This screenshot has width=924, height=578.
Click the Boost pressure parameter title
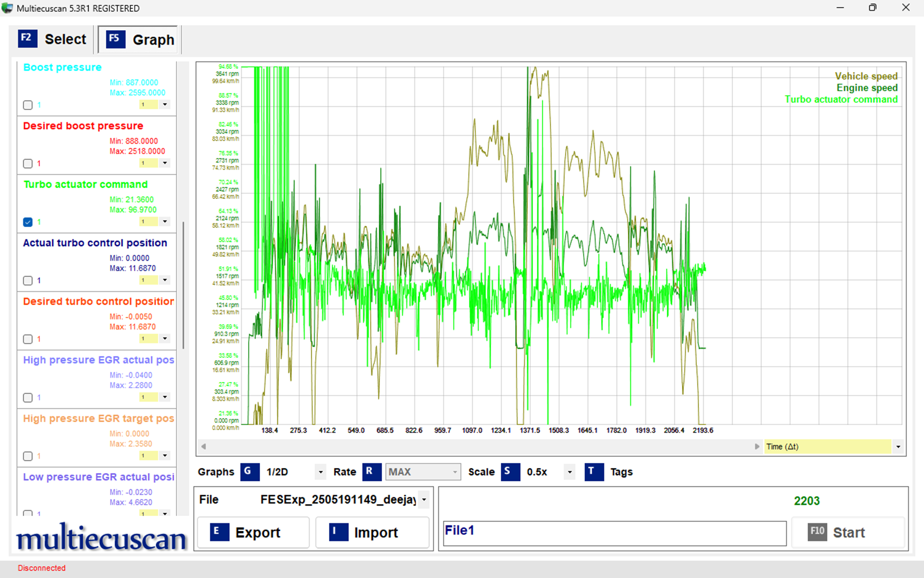62,68
